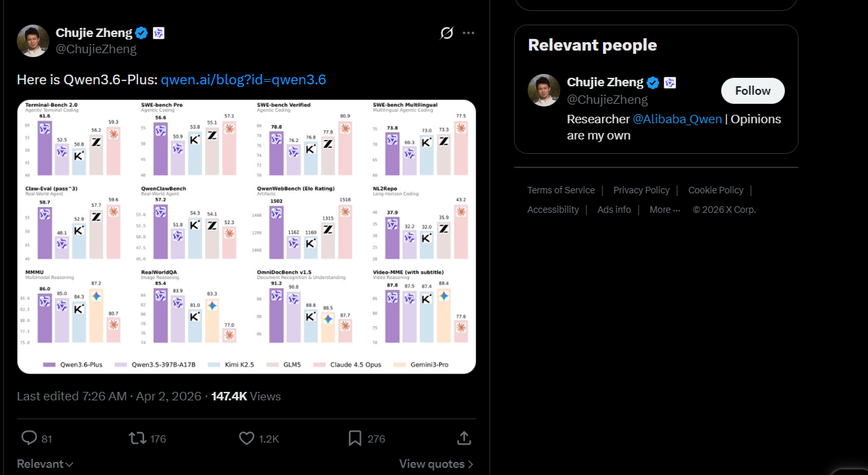
Task: Bookmark the post with bookmark icon
Action: [x=354, y=439]
